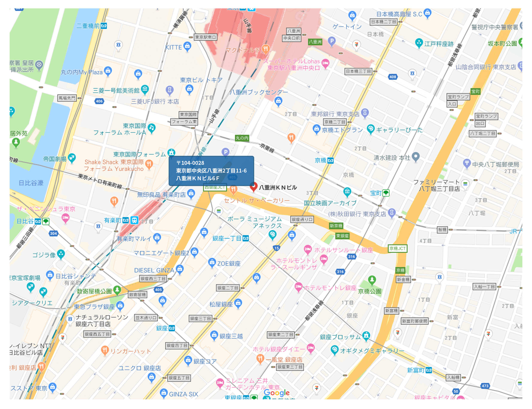Screen dimensions: 532x409
Task: Click the ホテルモントレ銀座 hotel icon
Action: click(298, 287)
